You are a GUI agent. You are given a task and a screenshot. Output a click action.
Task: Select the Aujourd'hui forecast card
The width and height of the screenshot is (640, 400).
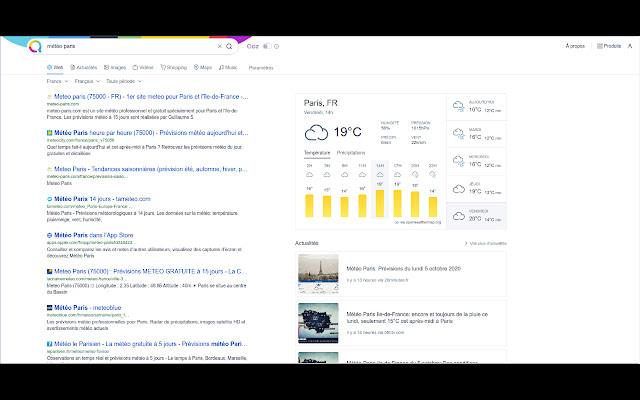click(477, 107)
